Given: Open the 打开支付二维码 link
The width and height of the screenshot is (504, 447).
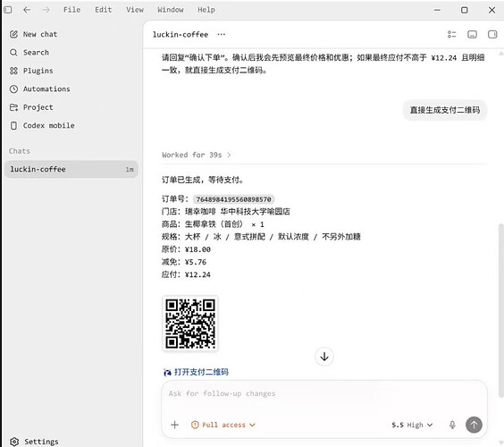Looking at the screenshot, I should (201, 372).
